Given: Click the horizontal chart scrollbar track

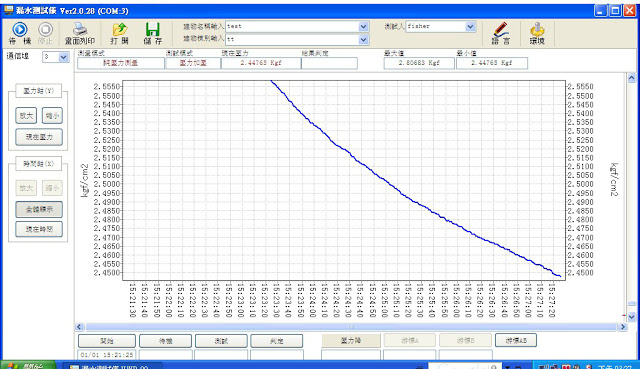Looking at the screenshot, I should pyautogui.click(x=351, y=327).
